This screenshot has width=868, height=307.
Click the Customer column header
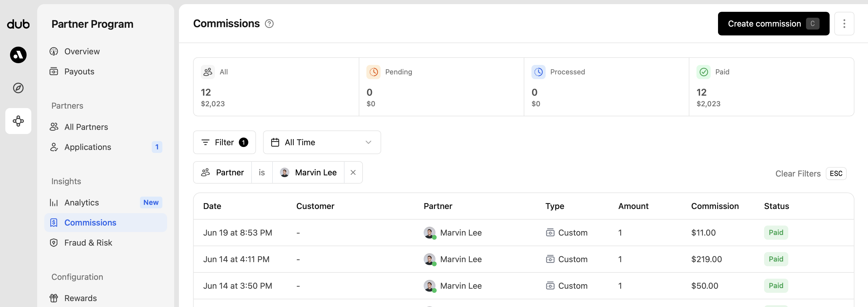[315, 206]
